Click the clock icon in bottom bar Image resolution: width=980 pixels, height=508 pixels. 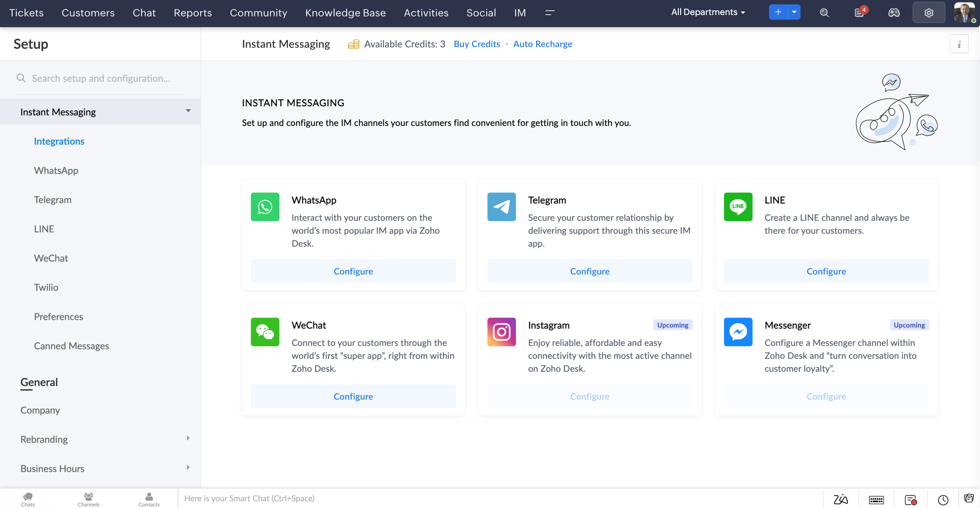click(x=943, y=500)
